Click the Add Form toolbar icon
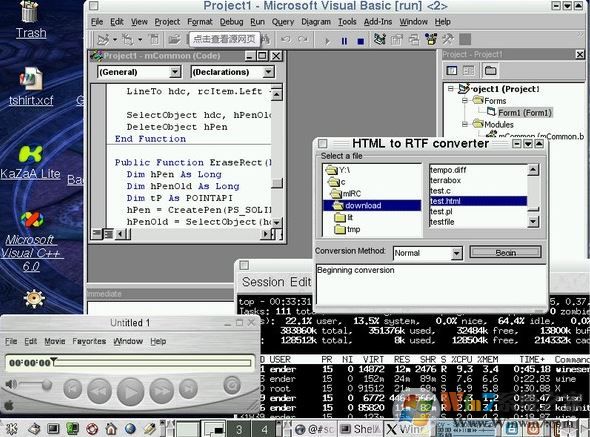 pos(128,39)
